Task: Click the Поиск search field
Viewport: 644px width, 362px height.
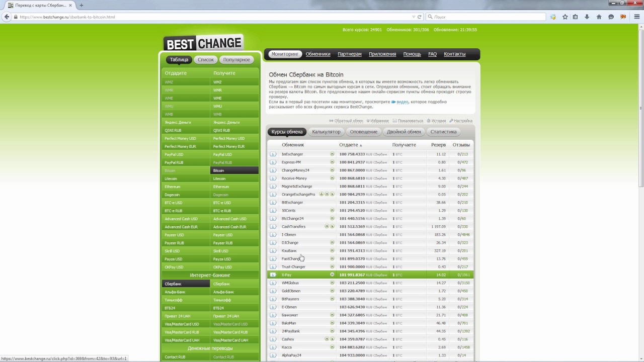Action: [x=486, y=17]
